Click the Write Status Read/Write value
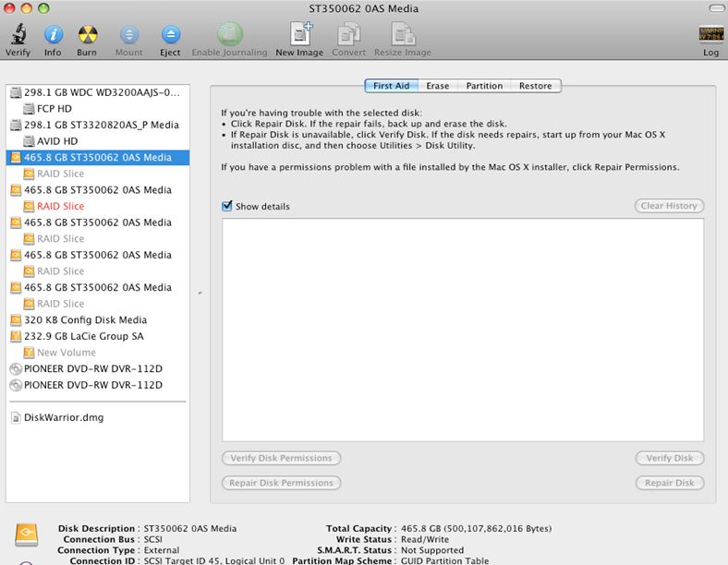The image size is (728, 565). pos(425,539)
